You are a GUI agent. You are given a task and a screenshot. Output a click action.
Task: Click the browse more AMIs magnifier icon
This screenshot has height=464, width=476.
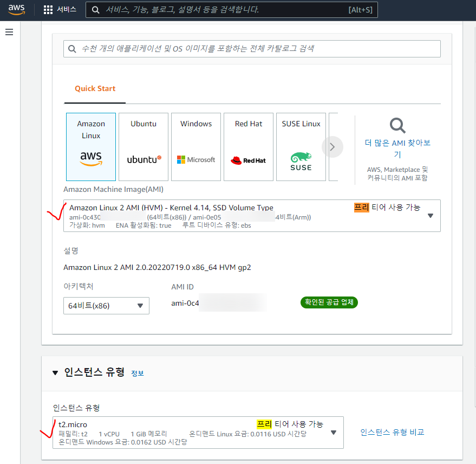397,126
